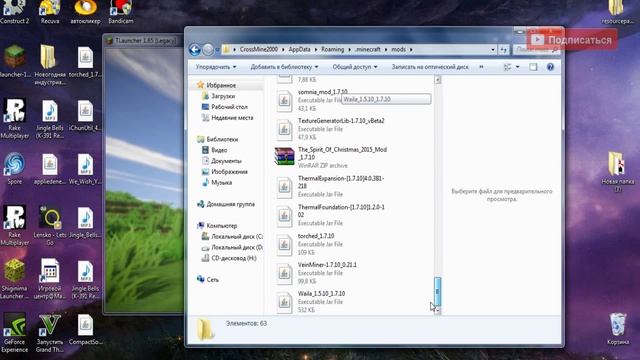Change view with the view options icon

point(507,67)
